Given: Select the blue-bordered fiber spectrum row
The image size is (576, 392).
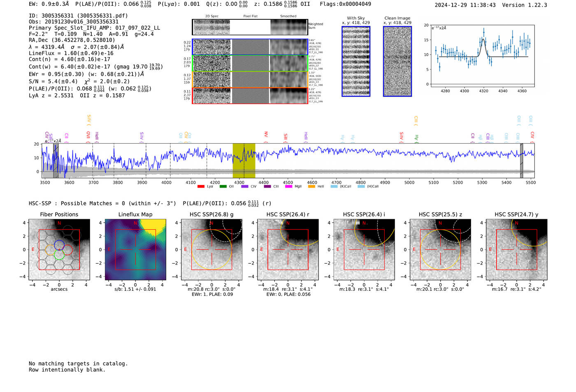Looking at the screenshot, I should pyautogui.click(x=250, y=47).
